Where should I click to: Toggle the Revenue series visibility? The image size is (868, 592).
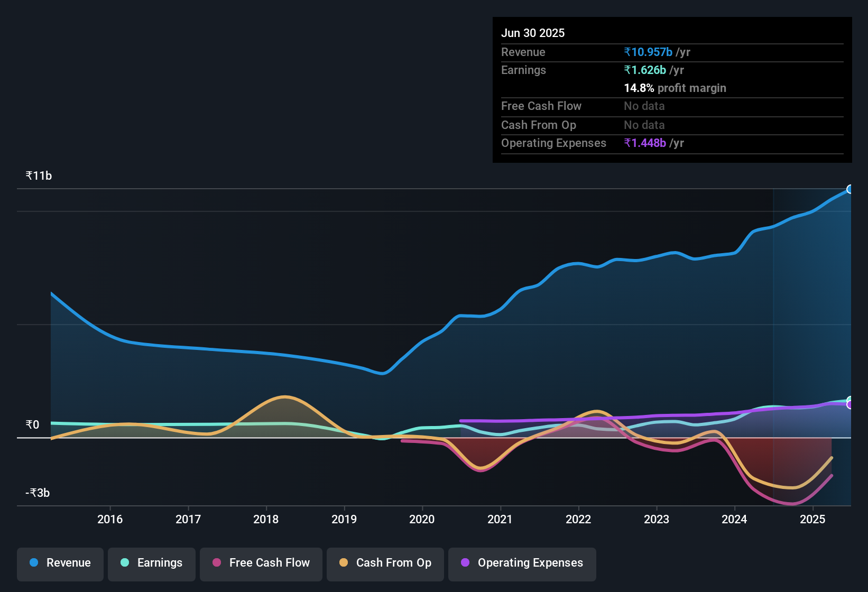coord(60,563)
